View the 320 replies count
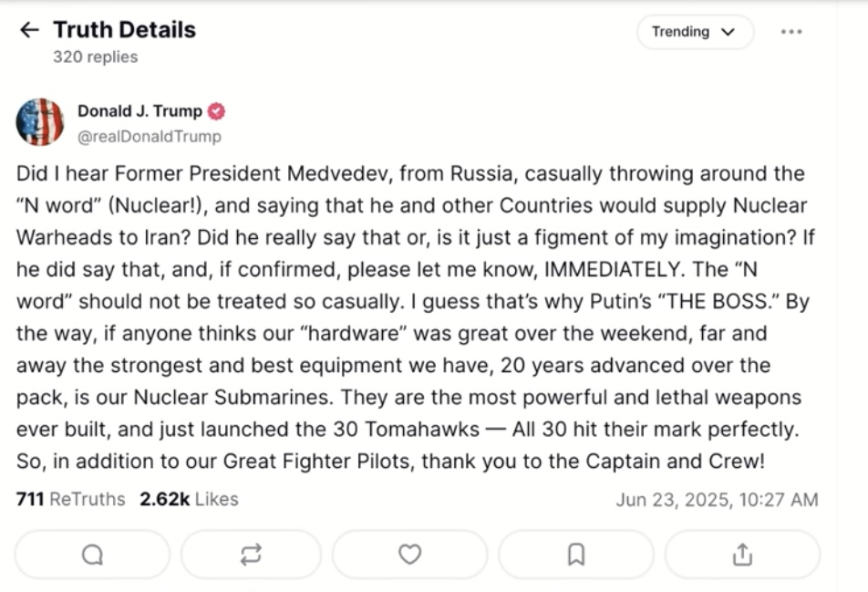This screenshot has width=868, height=592. point(96,57)
